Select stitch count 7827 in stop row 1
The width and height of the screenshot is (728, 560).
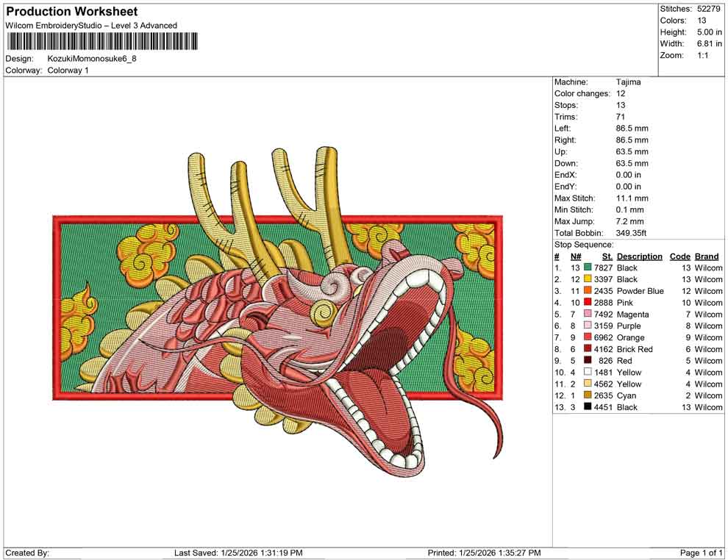pos(603,268)
